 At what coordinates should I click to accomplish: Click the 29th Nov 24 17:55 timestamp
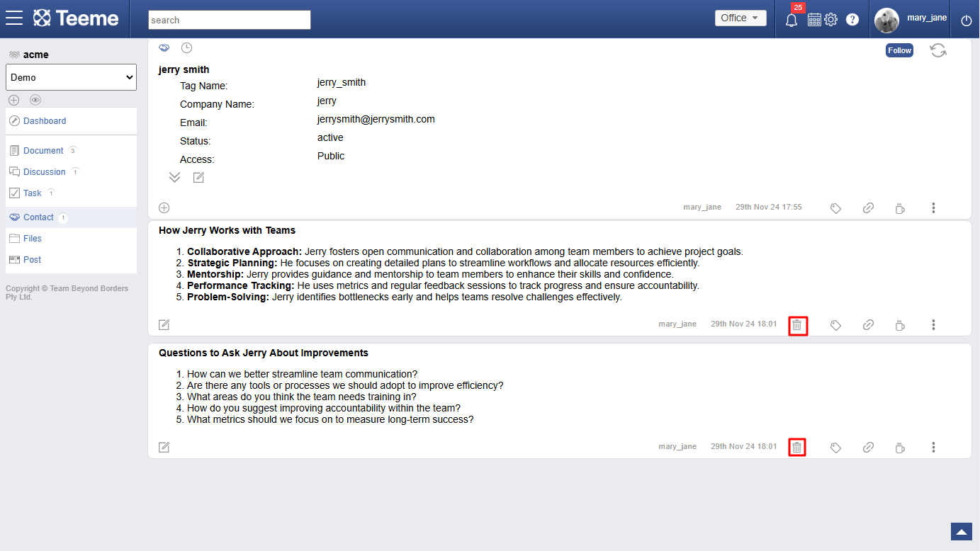click(769, 207)
